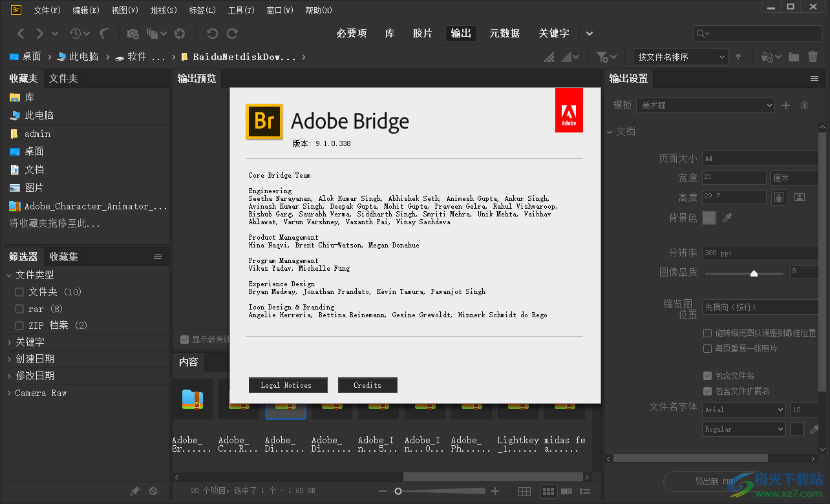Image resolution: width=830 pixels, height=504 pixels.
Task: Pick background color with the eyedropper
Action: click(x=727, y=218)
